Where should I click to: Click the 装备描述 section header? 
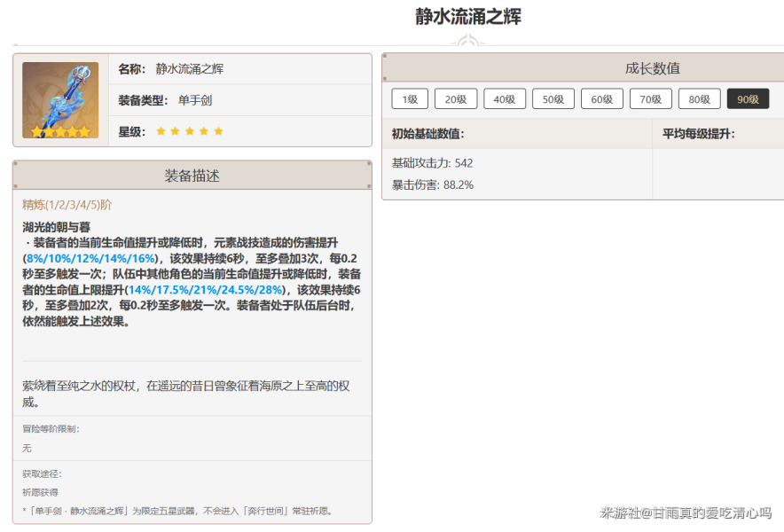click(x=192, y=176)
